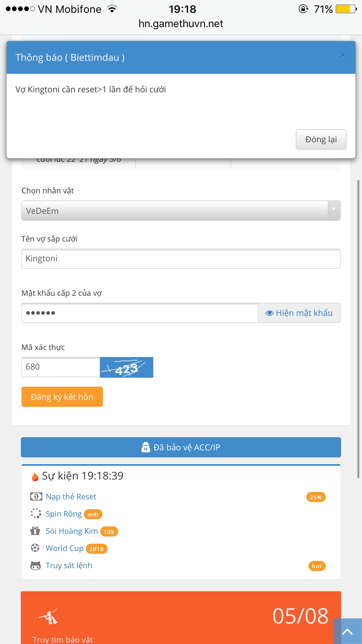The height and width of the screenshot is (644, 362).
Task: Open the Truy sát lệnh link
Action: coord(69,566)
